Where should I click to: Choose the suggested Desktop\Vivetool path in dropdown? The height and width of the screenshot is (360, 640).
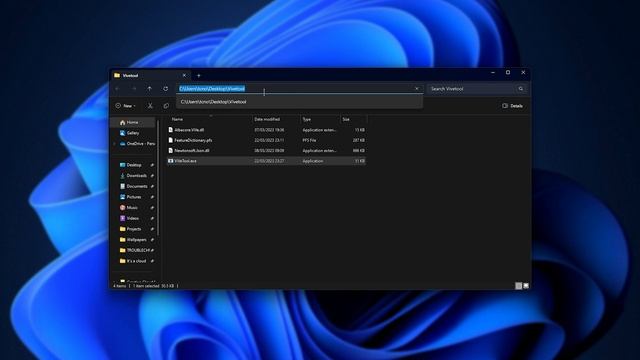coord(300,102)
